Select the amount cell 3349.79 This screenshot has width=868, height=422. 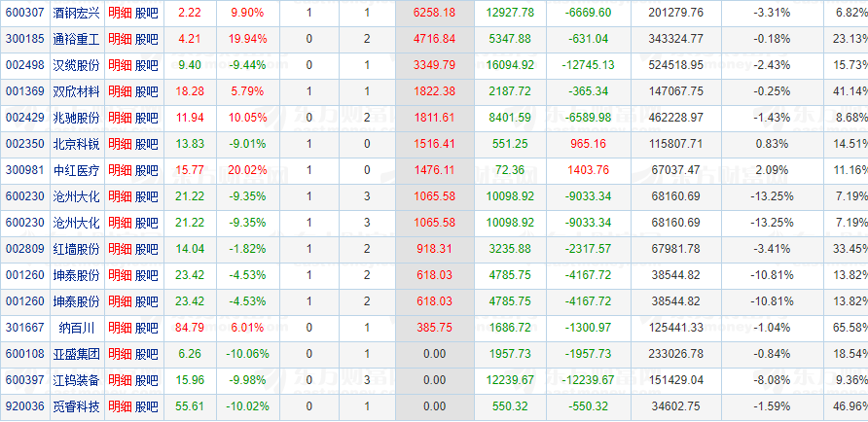coord(435,65)
